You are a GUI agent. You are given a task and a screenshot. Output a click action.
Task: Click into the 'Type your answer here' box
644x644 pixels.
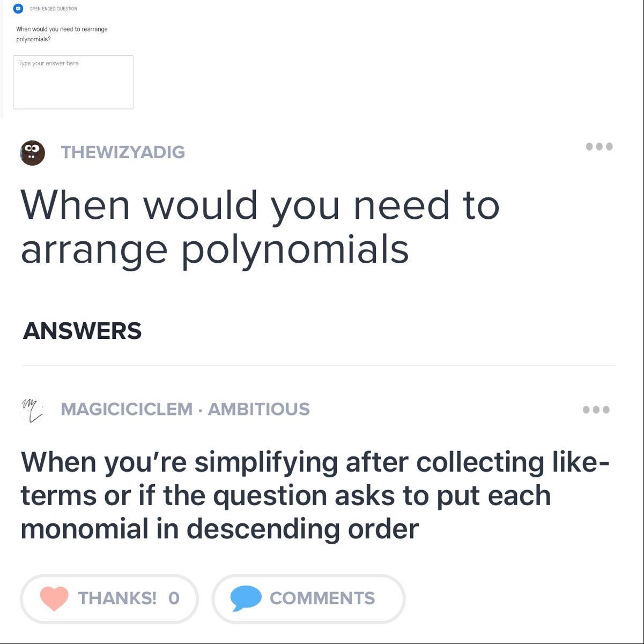pos(73,82)
